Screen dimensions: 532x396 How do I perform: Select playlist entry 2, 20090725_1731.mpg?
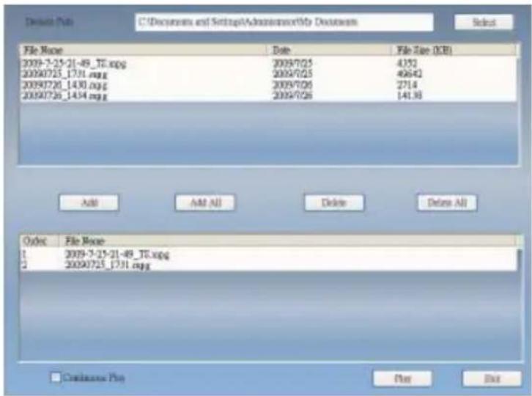coord(269,265)
